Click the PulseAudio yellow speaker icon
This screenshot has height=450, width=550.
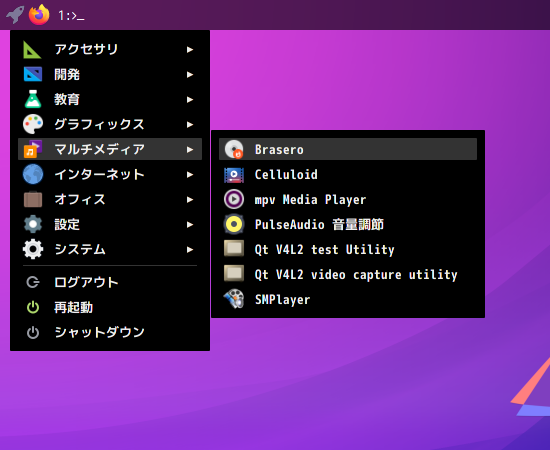pos(234,224)
